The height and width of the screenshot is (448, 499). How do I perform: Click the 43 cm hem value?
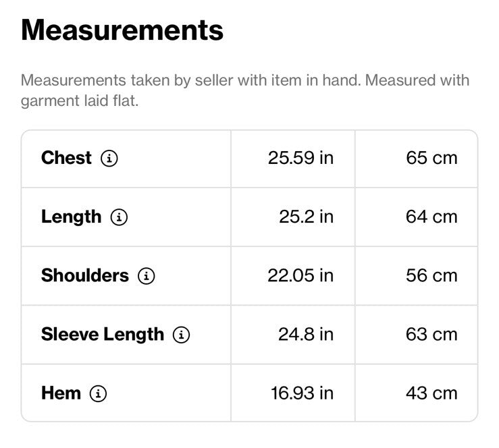tap(432, 393)
